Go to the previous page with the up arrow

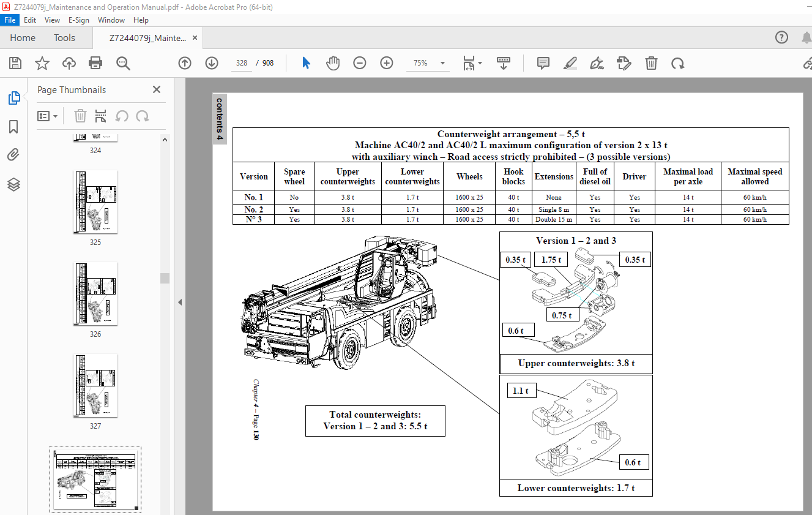pos(185,63)
